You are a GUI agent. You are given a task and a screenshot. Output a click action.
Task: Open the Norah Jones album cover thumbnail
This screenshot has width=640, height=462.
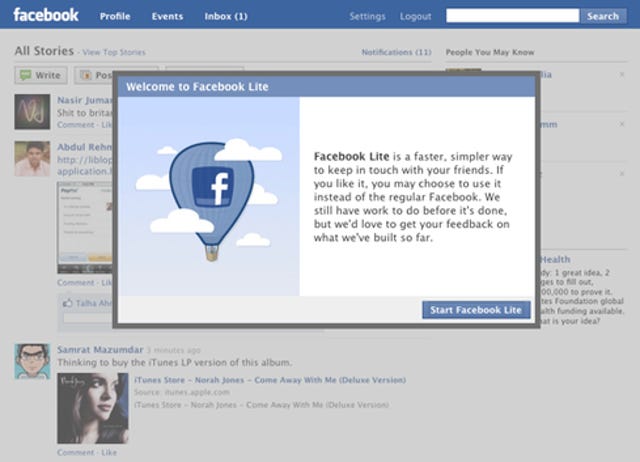[x=93, y=408]
